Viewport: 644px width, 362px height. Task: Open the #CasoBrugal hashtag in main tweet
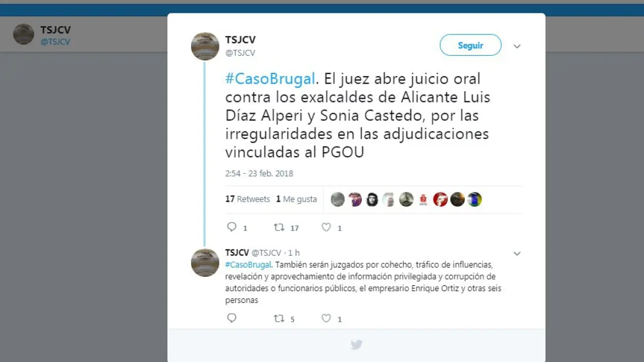pyautogui.click(x=270, y=79)
